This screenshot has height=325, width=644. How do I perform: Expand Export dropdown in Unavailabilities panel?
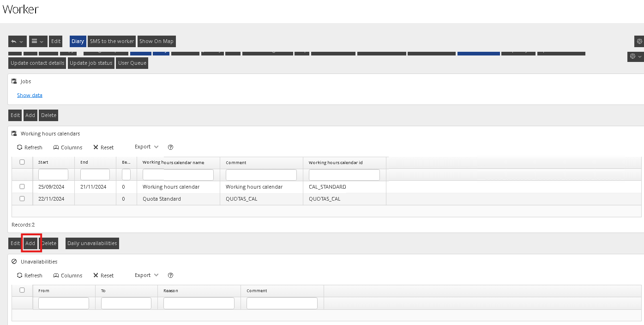click(x=146, y=275)
